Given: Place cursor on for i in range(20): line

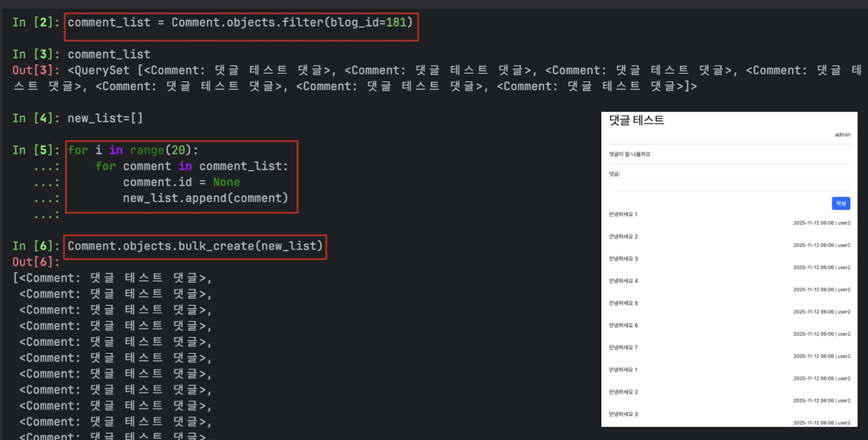Looking at the screenshot, I should (133, 150).
